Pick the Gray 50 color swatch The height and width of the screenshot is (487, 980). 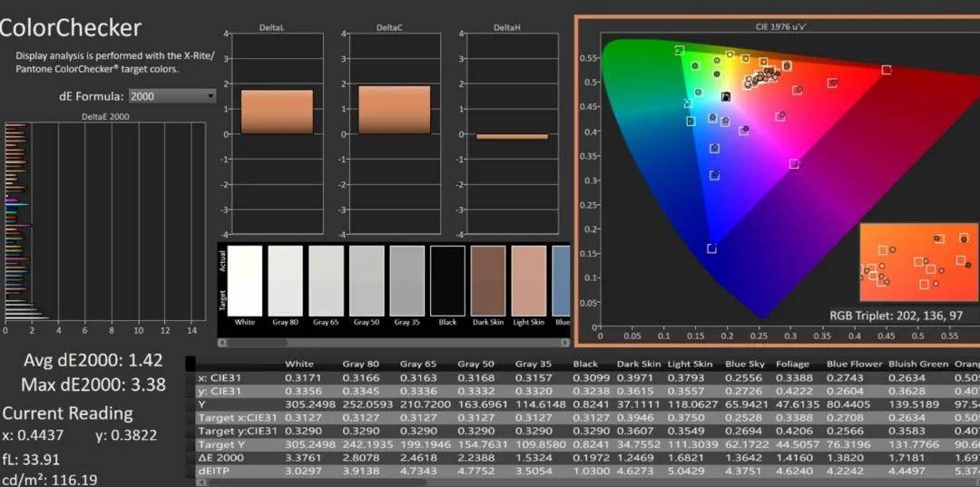pos(367,280)
